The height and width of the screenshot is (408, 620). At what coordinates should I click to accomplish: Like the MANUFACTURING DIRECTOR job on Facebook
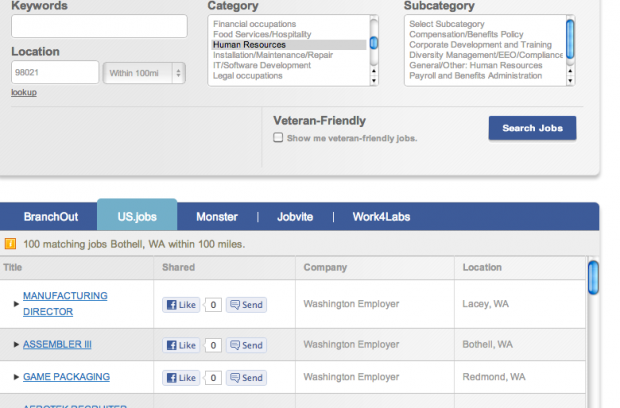click(181, 305)
